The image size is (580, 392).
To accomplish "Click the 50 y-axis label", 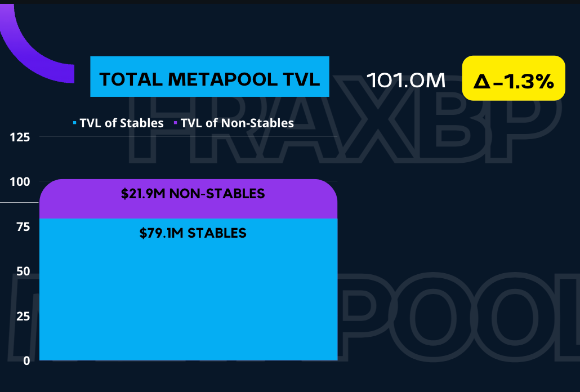I will point(24,271).
